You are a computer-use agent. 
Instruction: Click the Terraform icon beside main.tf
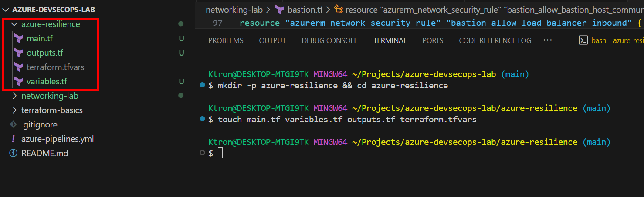click(18, 39)
